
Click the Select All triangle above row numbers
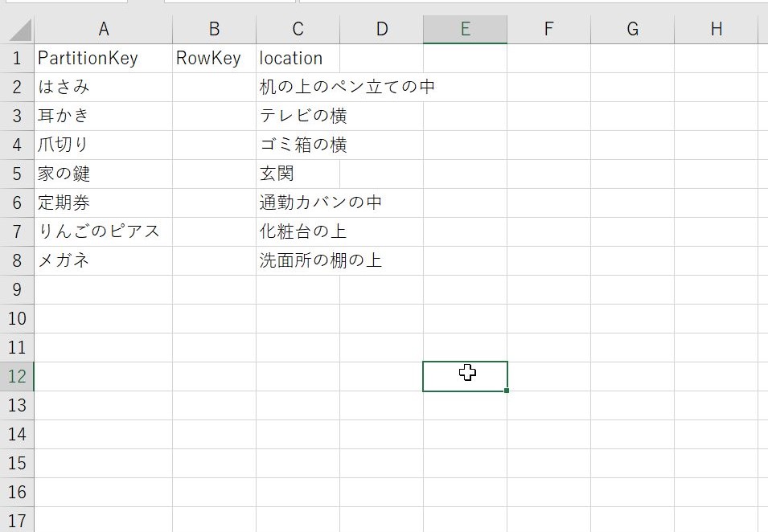(x=16, y=29)
